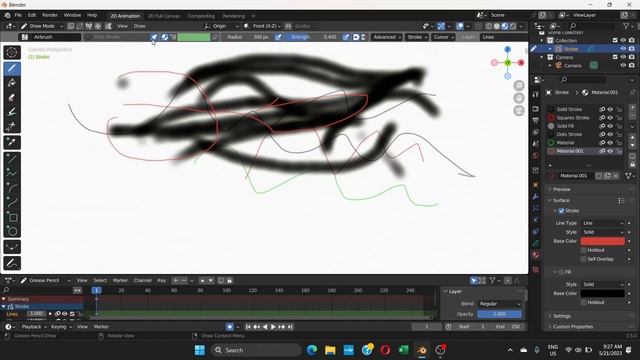Open the File menu
Image resolution: width=640 pixels, height=360 pixels.
[x=18, y=15]
